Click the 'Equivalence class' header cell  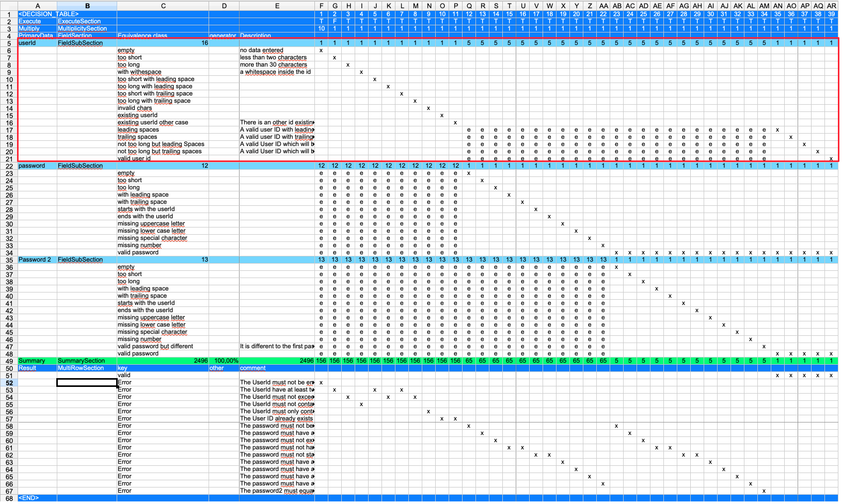[163, 36]
